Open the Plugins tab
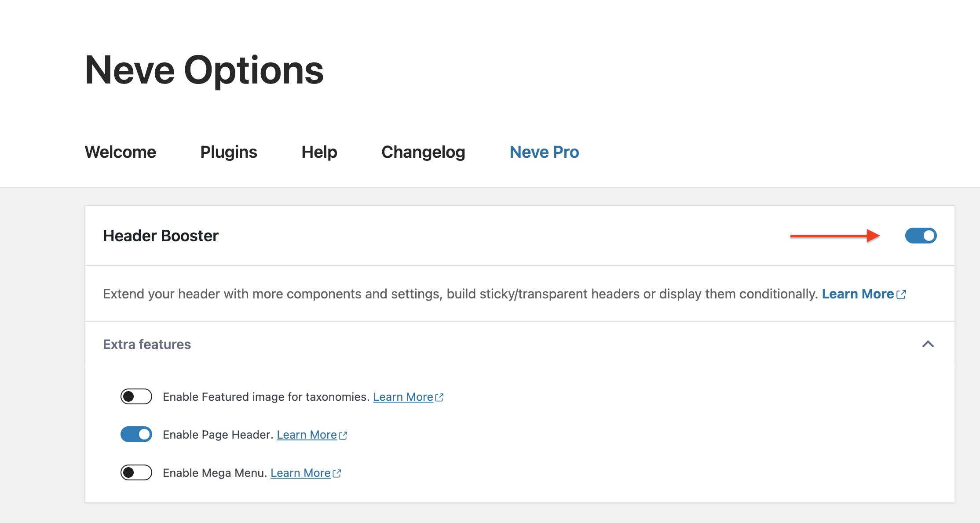 pos(228,152)
